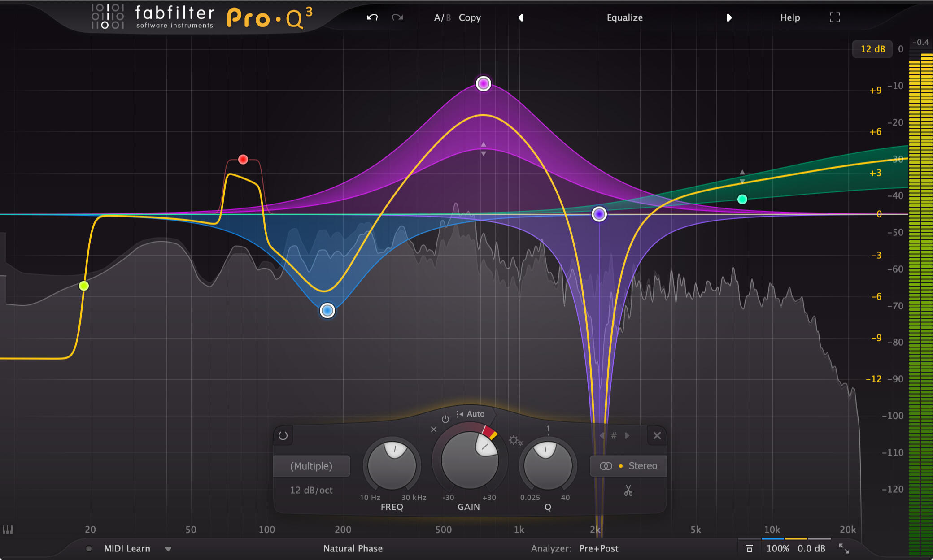The image size is (933, 560).
Task: Enable Auto gain above the GAIN knob
Action: pos(475,414)
